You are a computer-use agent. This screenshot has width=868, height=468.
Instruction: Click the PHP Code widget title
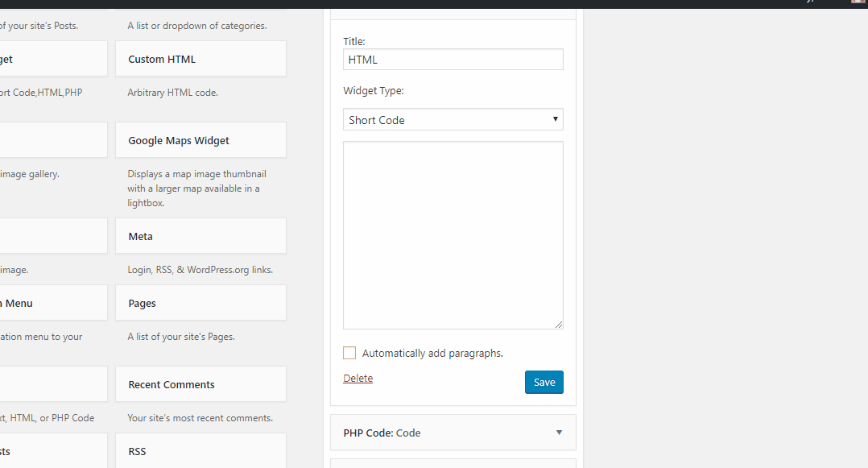coord(382,433)
